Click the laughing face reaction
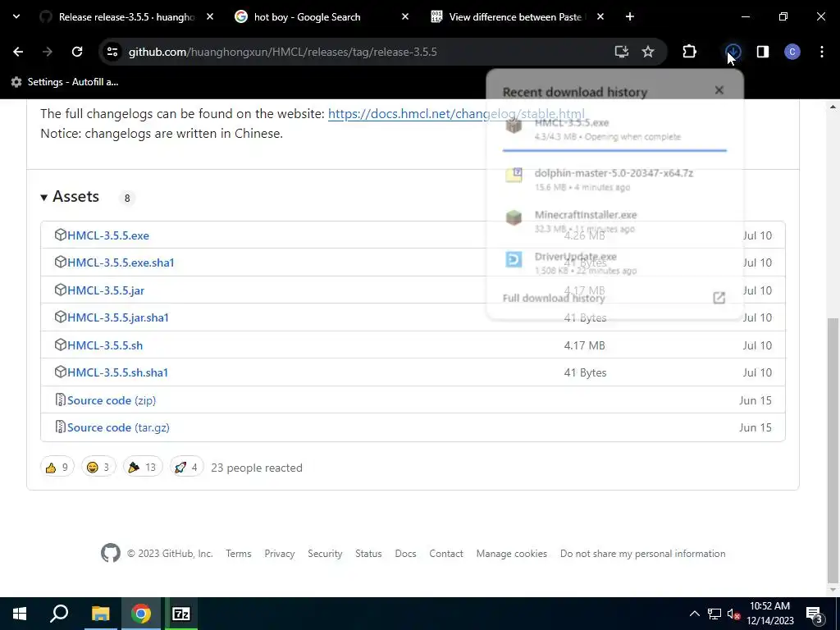 (98, 468)
